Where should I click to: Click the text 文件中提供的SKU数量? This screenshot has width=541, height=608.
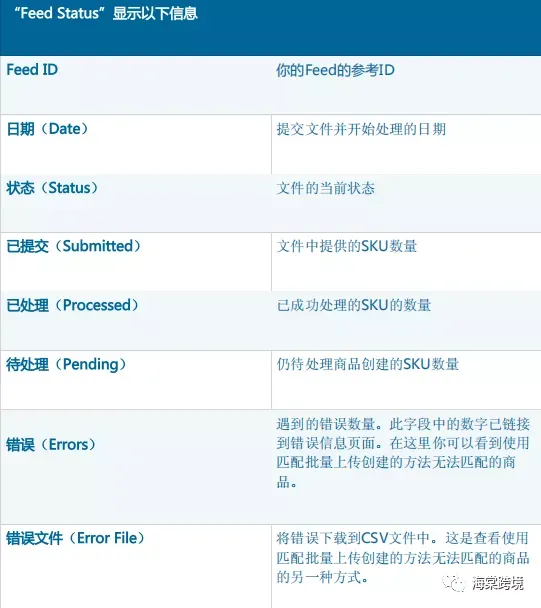coord(347,246)
